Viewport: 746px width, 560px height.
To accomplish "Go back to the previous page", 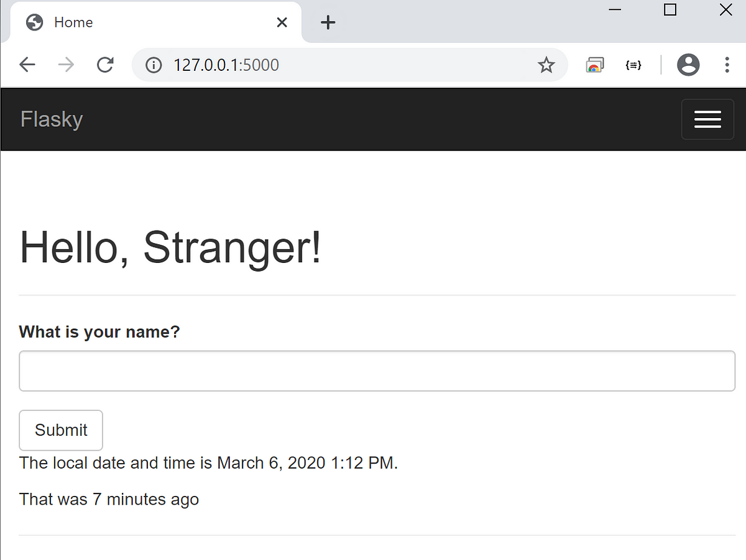I will pos(27,65).
